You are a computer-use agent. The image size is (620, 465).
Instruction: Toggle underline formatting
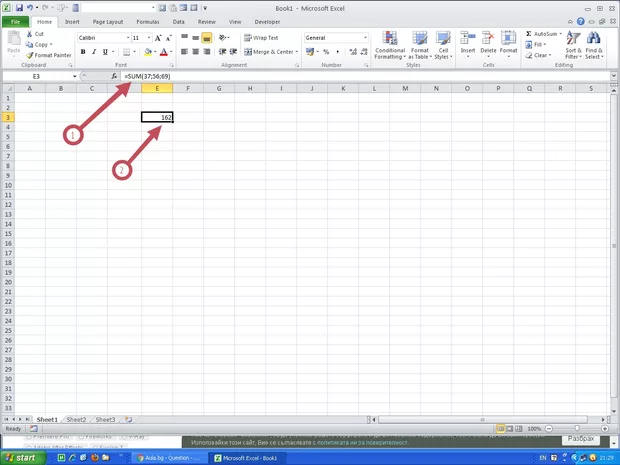pos(105,52)
